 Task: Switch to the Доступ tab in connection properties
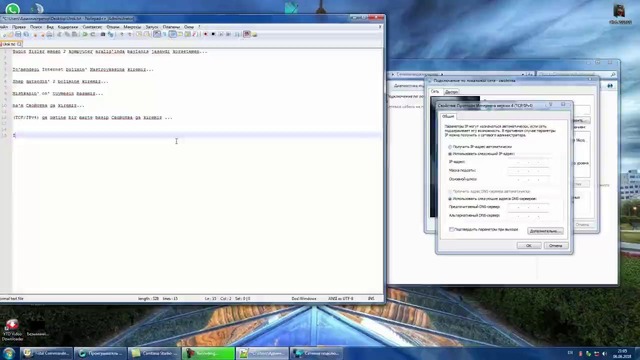click(451, 92)
